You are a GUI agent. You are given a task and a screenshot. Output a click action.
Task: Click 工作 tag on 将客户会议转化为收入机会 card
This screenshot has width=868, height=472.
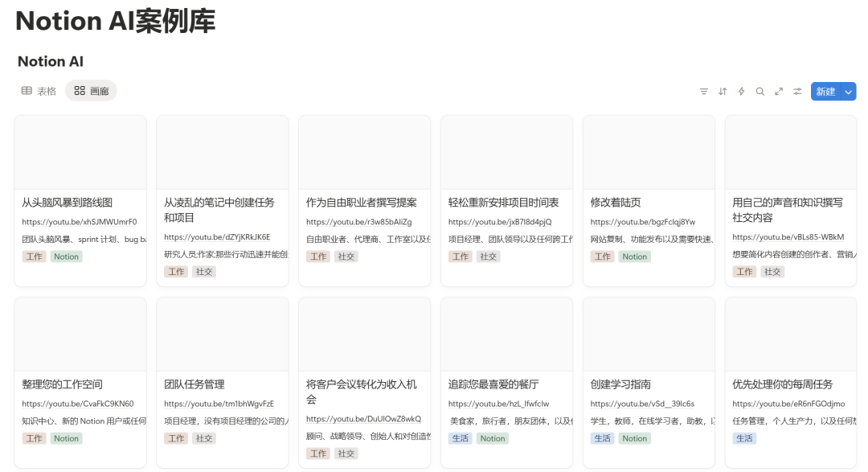click(318, 454)
